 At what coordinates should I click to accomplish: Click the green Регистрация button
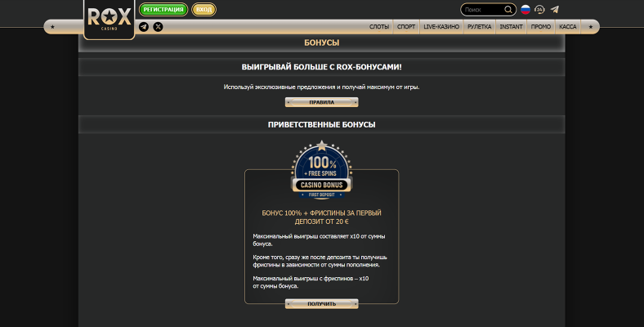[x=163, y=10]
